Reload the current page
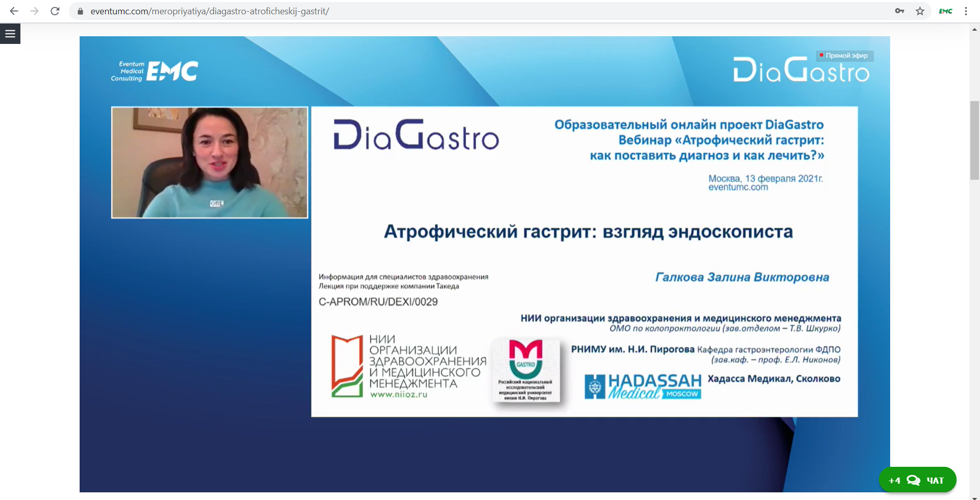Screen dimensions: 980x500 [x=55, y=11]
